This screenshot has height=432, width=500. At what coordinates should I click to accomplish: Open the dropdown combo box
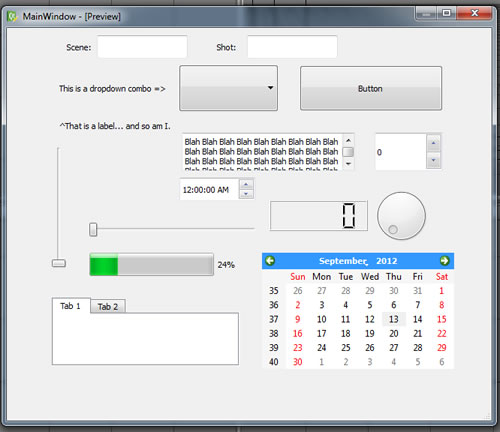(x=228, y=88)
